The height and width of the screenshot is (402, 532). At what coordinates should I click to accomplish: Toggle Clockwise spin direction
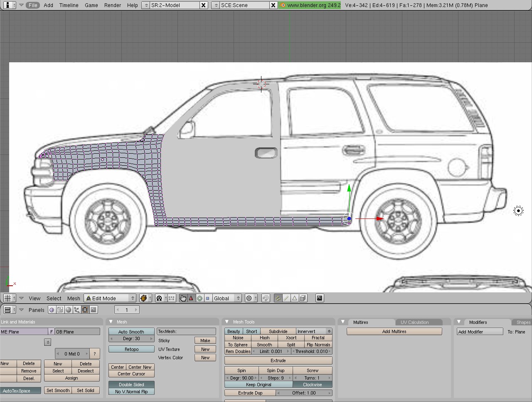313,385
